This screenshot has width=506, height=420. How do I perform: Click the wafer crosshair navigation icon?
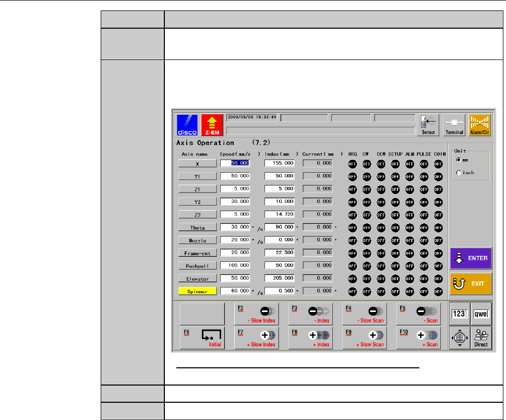(x=460, y=338)
